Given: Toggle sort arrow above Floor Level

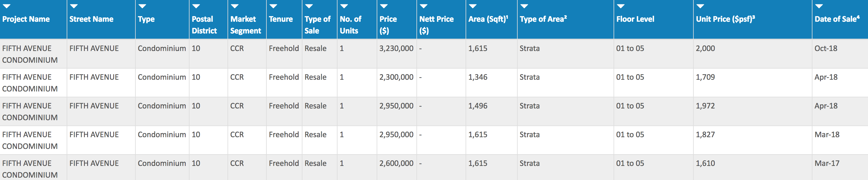Looking at the screenshot, I should coord(621,6).
